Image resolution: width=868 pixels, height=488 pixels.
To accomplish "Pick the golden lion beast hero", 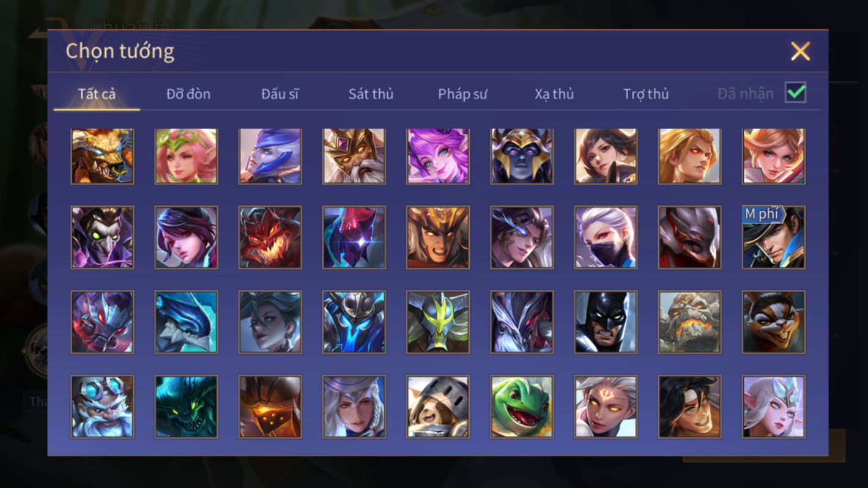I will 102,156.
